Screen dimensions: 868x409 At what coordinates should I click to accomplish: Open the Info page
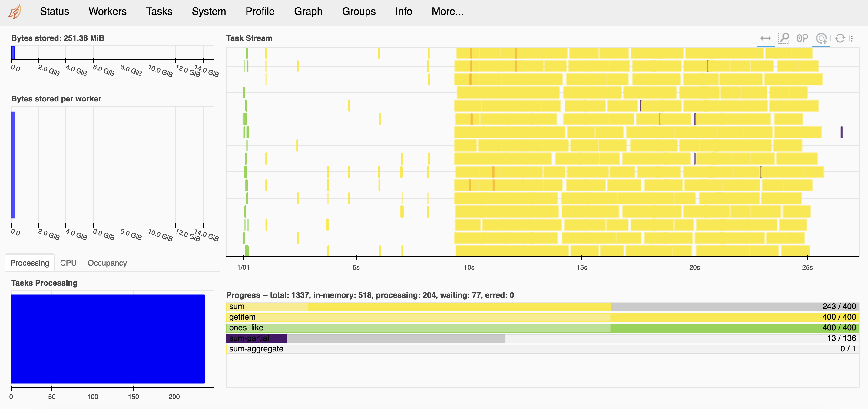pyautogui.click(x=403, y=12)
